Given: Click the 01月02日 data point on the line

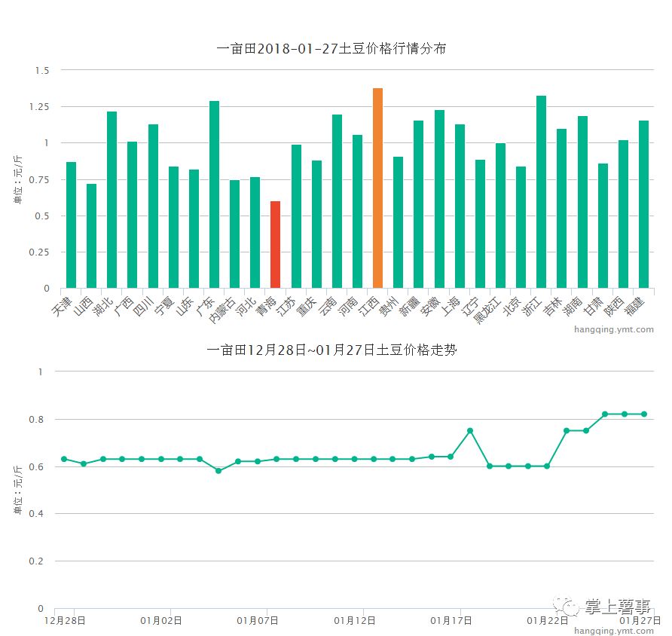Looking at the screenshot, I should (161, 459).
